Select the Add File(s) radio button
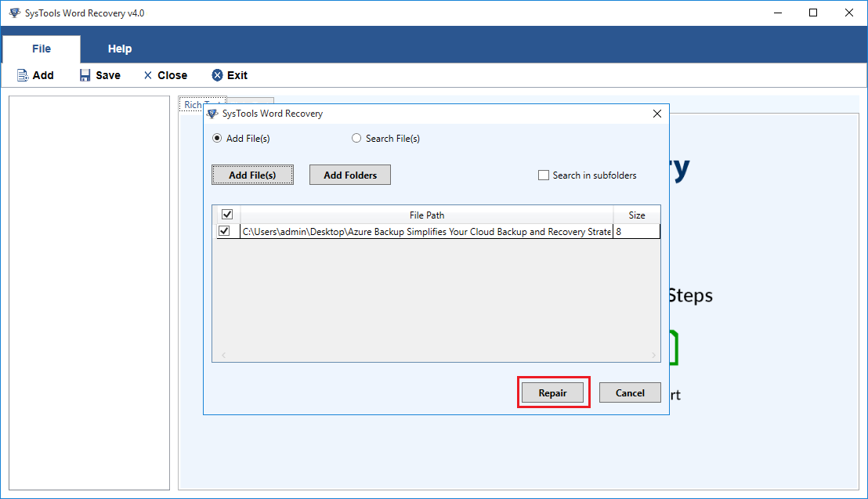This screenshot has height=499, width=868. 217,139
